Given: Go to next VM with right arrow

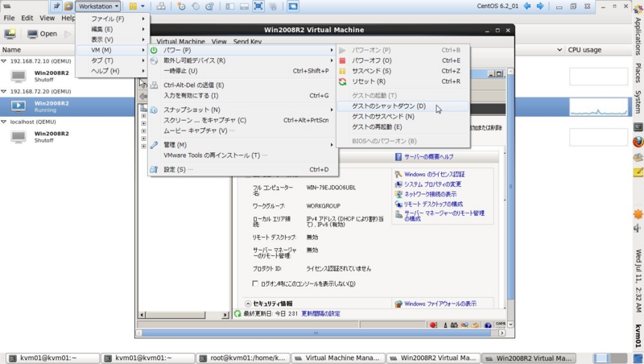Looking at the screenshot, I should tap(540, 6).
